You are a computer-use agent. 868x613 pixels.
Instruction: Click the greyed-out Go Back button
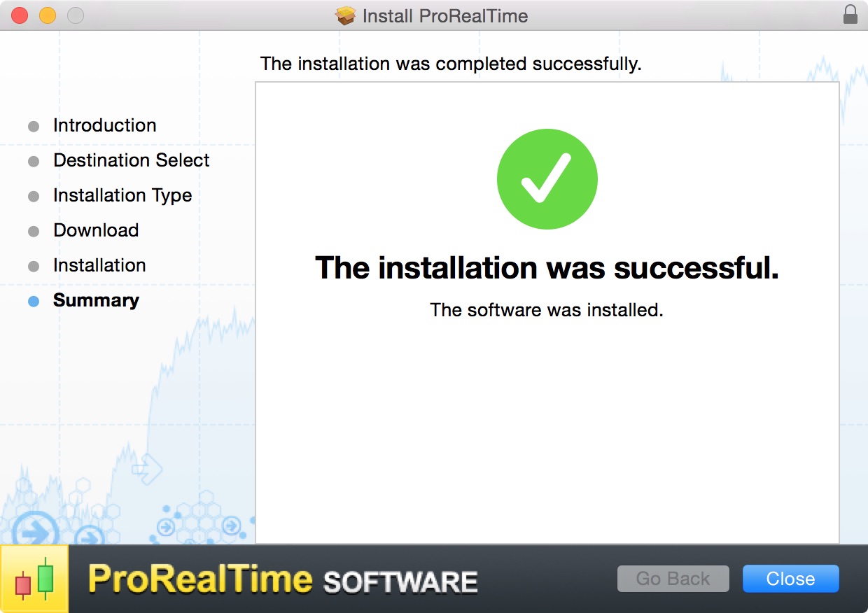[x=673, y=579]
